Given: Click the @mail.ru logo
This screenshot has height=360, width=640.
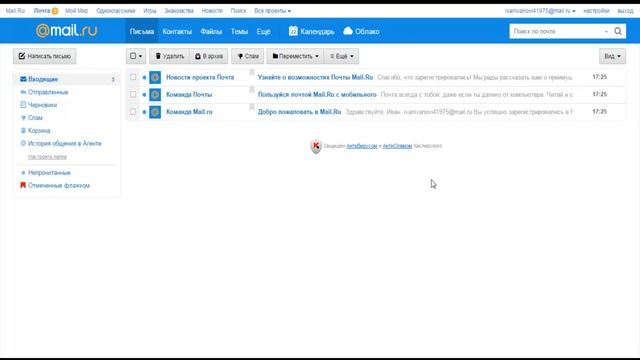Looking at the screenshot, I should click(66, 31).
